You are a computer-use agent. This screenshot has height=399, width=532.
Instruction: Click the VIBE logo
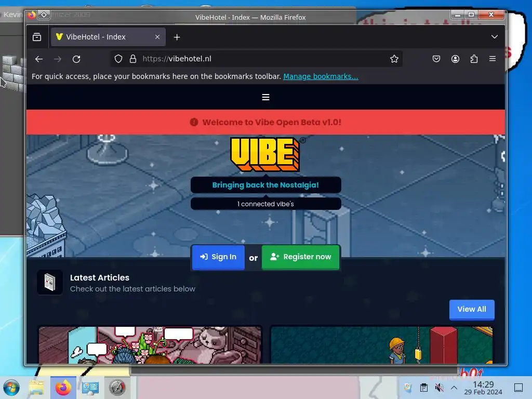coord(265,154)
